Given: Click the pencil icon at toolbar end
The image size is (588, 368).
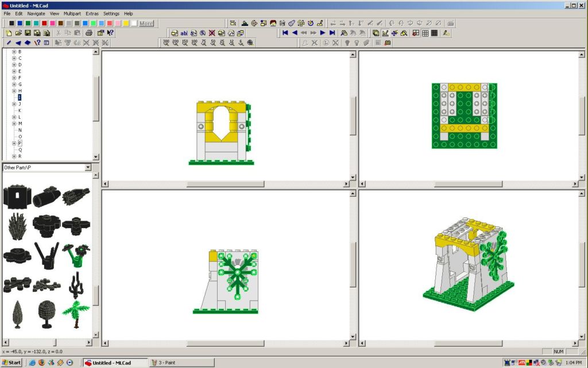Looking at the screenshot, I should [x=446, y=33].
